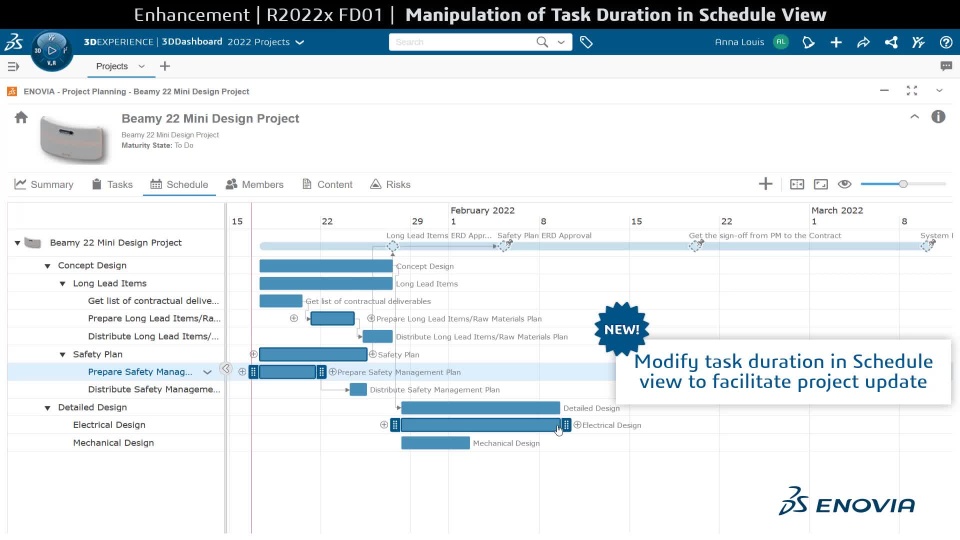
Task: Click the left handle of Prepare Safety bar
Action: point(253,372)
